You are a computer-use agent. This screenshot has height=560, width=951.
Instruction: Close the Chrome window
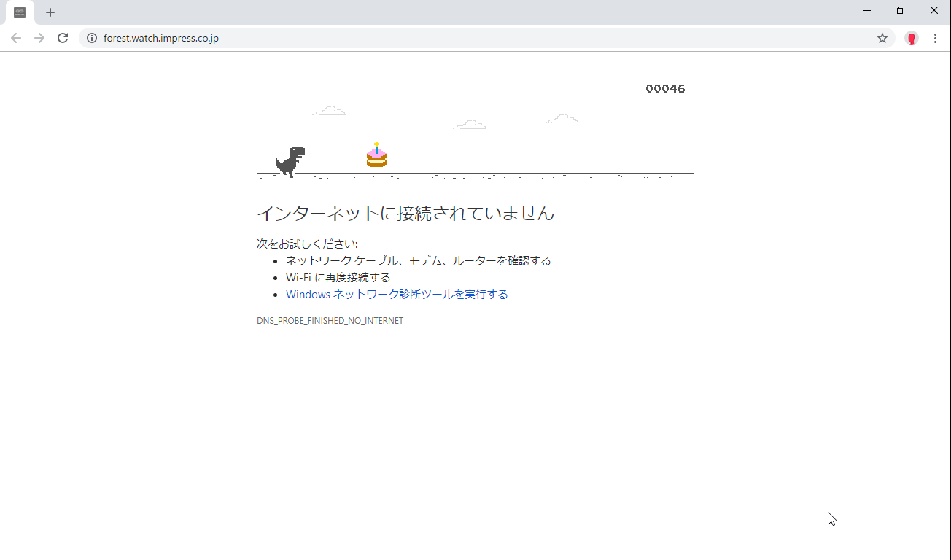point(934,10)
